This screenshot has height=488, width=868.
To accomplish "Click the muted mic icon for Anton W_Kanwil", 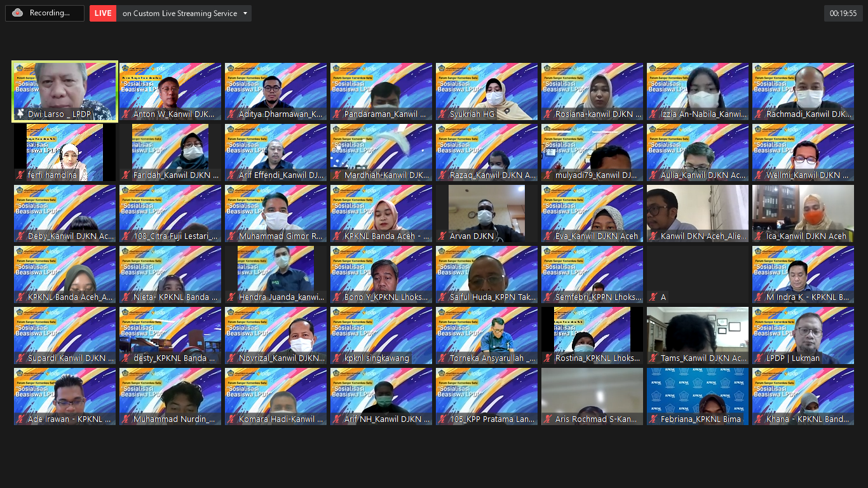I will click(126, 114).
